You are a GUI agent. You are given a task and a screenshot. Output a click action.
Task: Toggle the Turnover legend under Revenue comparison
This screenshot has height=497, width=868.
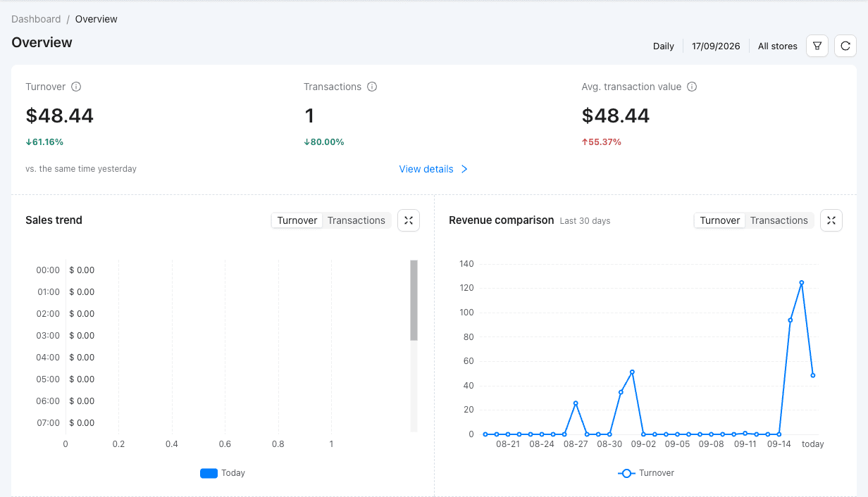[x=646, y=473]
